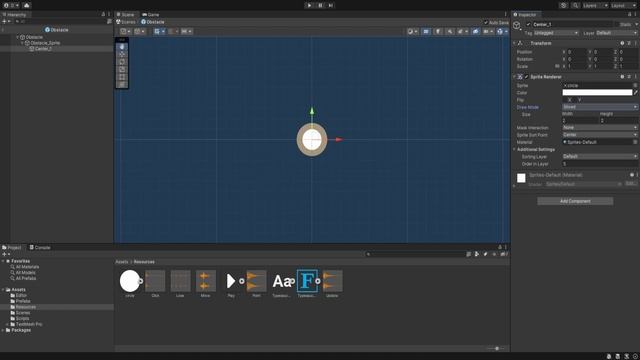Image resolution: width=640 pixels, height=360 pixels.
Task: Click the Step frame button
Action: (x=331, y=5)
